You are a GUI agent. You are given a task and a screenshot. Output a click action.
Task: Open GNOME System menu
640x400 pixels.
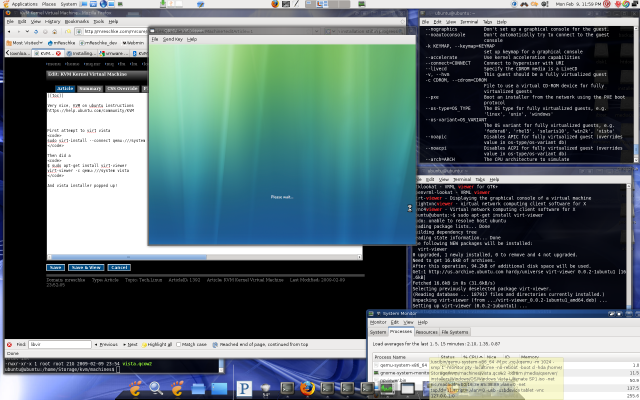click(x=69, y=4)
